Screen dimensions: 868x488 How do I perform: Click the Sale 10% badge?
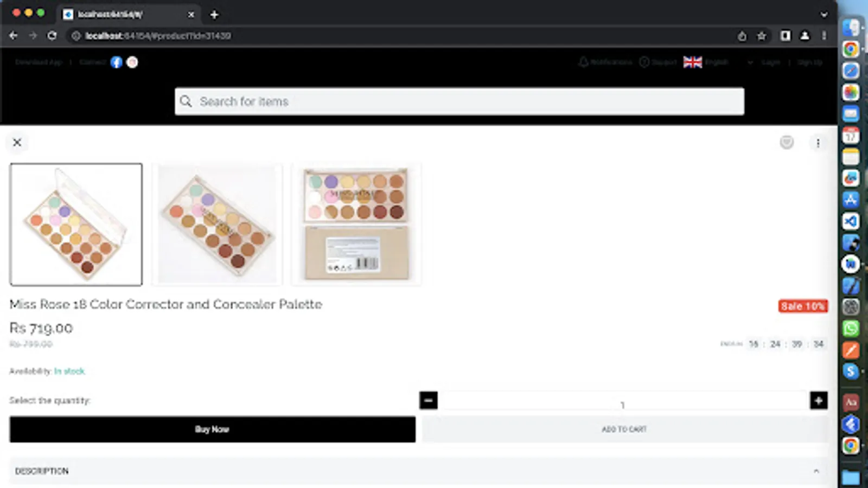(803, 306)
